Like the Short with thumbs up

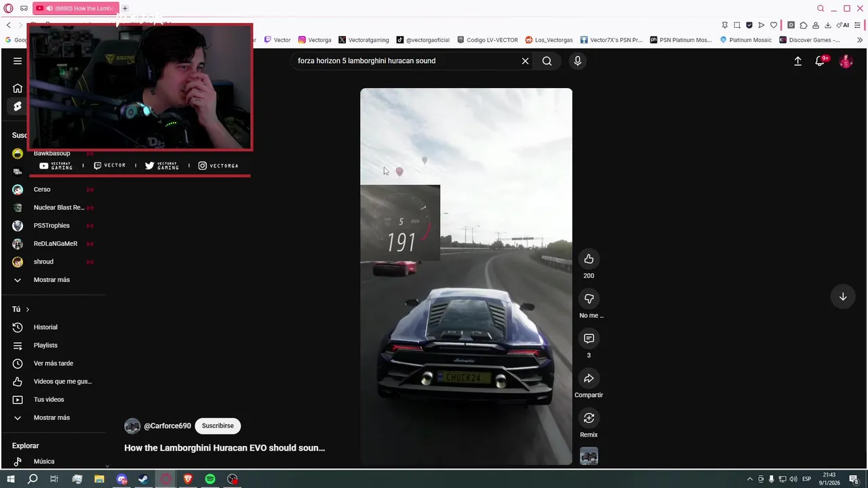[589, 259]
